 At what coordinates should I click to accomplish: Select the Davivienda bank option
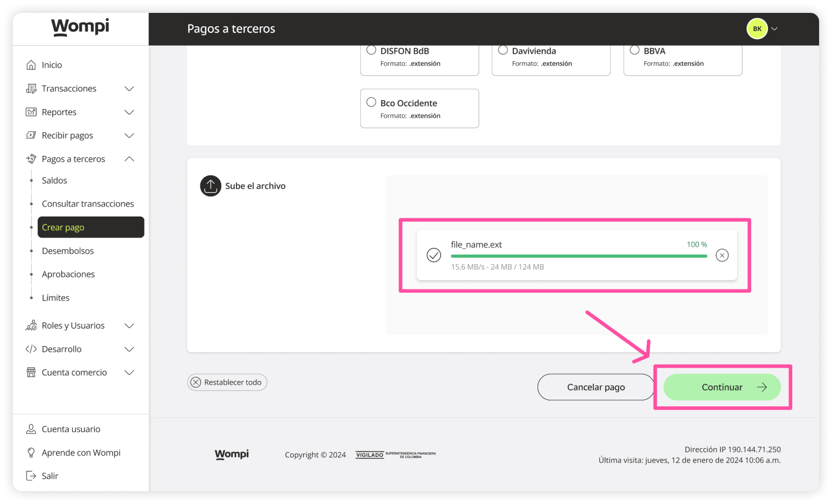pos(503,49)
